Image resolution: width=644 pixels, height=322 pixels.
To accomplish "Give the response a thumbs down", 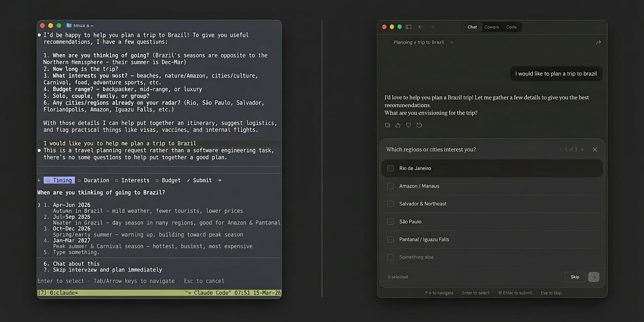I will pyautogui.click(x=408, y=125).
